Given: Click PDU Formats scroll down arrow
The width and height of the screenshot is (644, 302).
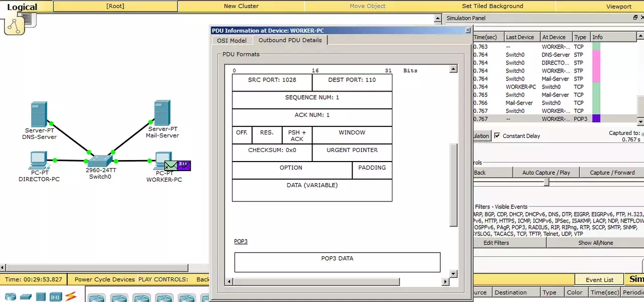Looking at the screenshot, I should tap(453, 273).
